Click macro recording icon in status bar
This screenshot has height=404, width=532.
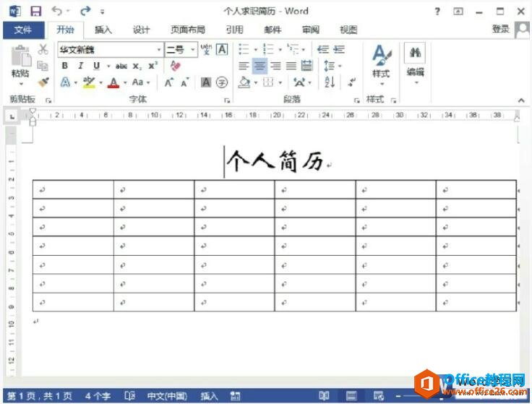click(235, 396)
